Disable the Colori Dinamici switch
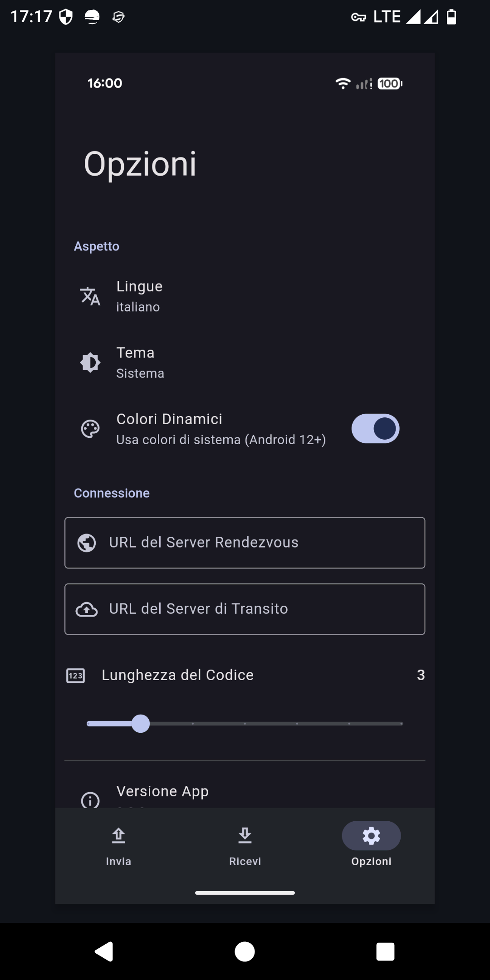 (x=375, y=429)
